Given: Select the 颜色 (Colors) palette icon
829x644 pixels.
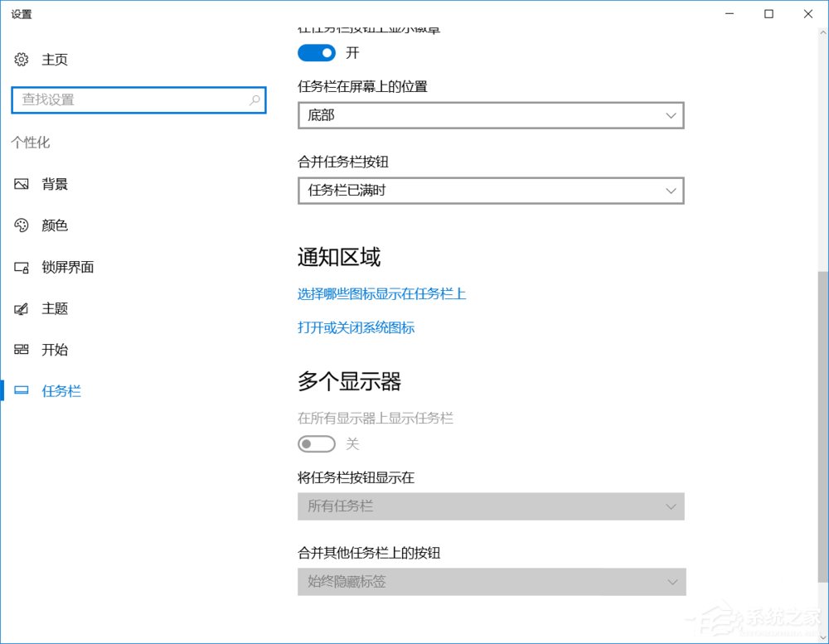Looking at the screenshot, I should [22, 225].
